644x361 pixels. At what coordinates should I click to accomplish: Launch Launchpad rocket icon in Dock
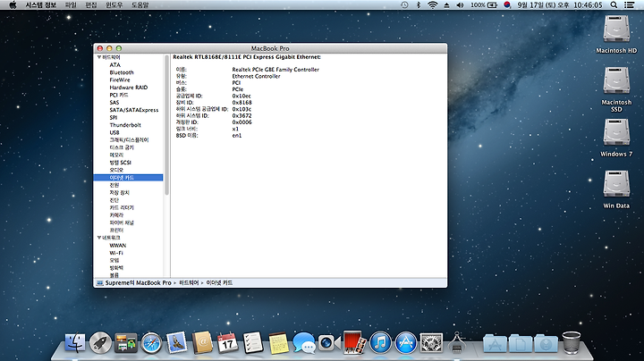click(100, 343)
